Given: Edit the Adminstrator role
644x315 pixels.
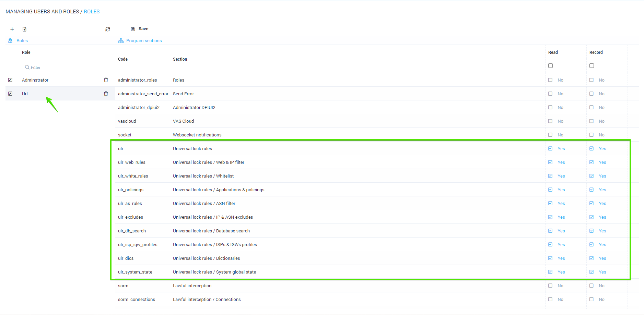Looking at the screenshot, I should 10,80.
